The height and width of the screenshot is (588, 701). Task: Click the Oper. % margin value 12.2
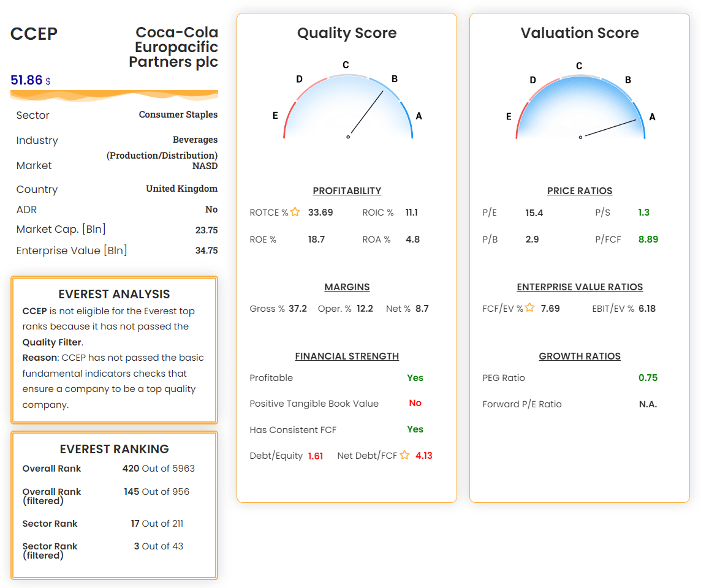[365, 308]
